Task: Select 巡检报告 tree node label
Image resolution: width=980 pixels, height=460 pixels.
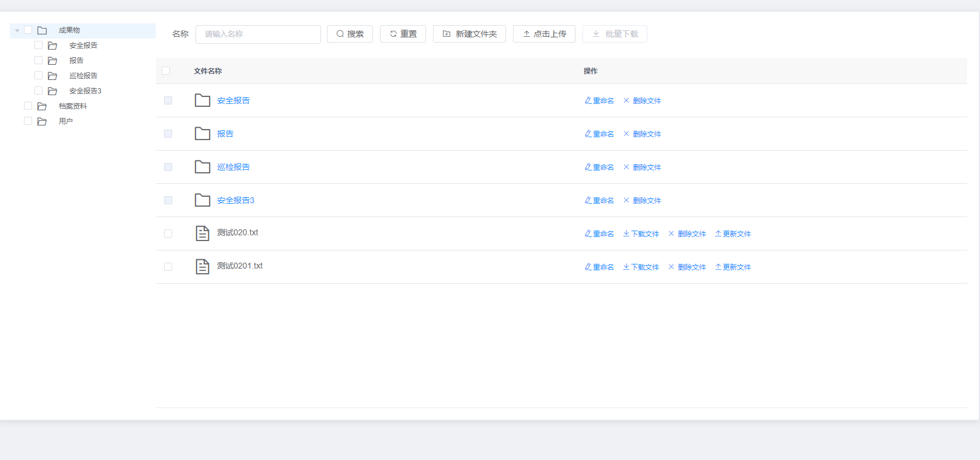Action: point(83,76)
